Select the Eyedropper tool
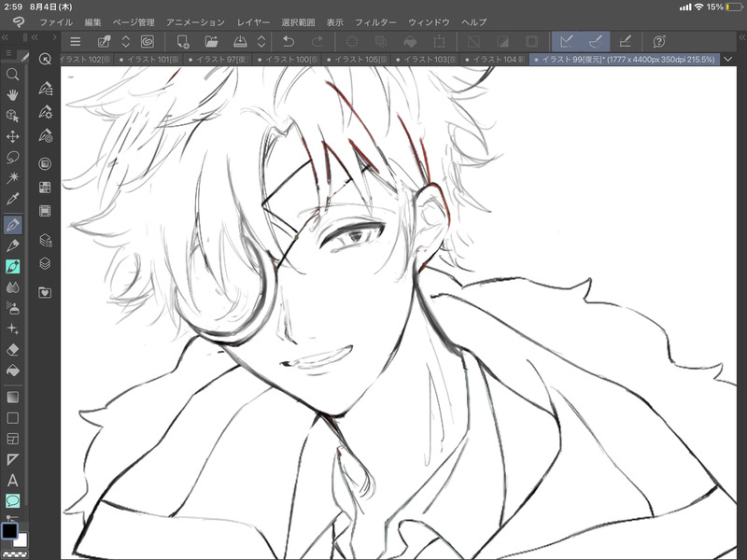Screen dimensions: 747x560 pos(13,199)
